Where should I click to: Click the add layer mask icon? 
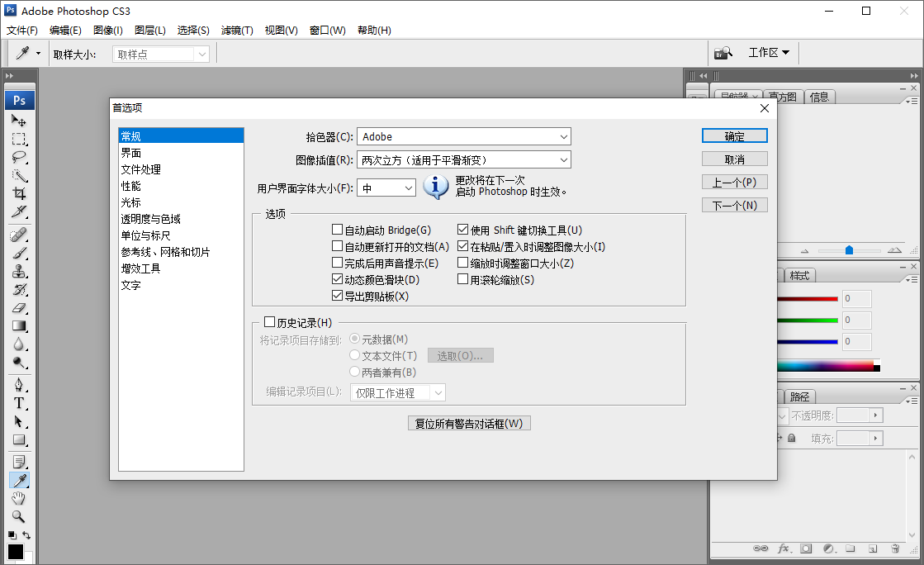point(806,548)
